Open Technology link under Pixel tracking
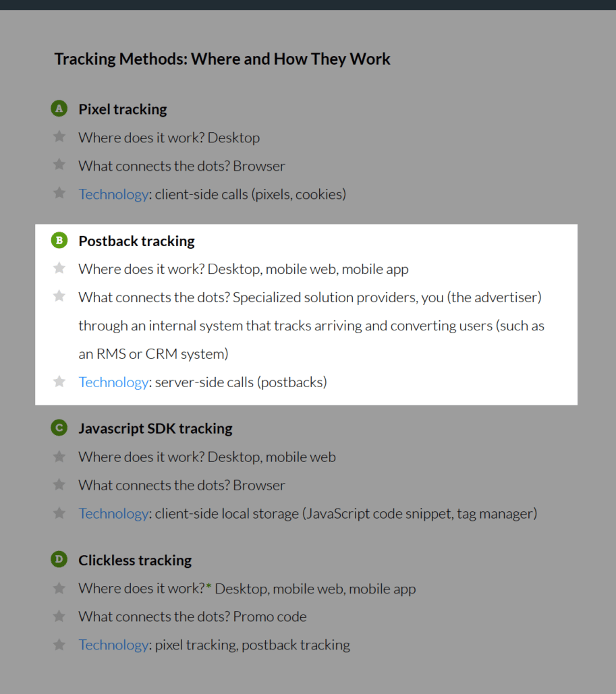616x694 pixels. 113,194
